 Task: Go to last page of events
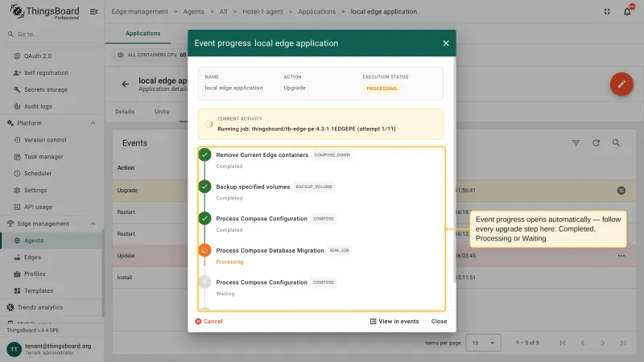[x=623, y=343]
